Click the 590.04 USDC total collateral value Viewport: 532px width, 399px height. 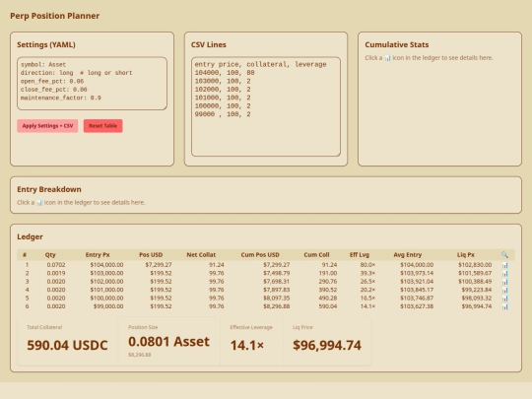67,345
